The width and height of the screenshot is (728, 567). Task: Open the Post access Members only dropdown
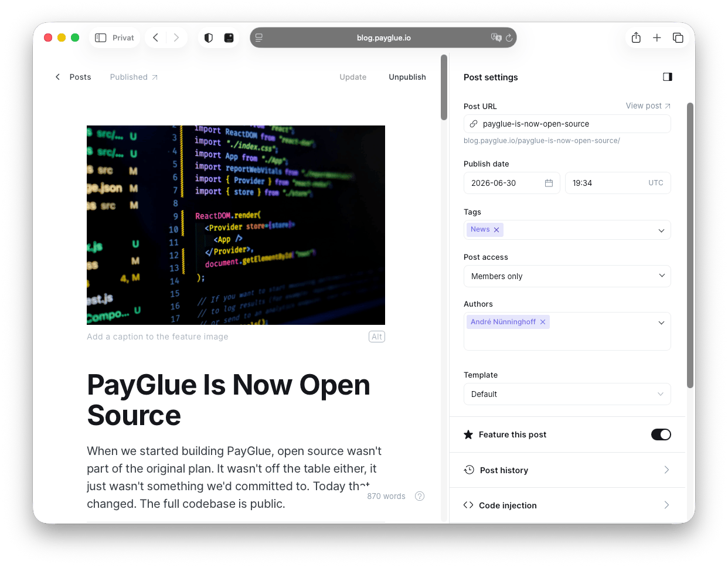pyautogui.click(x=567, y=276)
